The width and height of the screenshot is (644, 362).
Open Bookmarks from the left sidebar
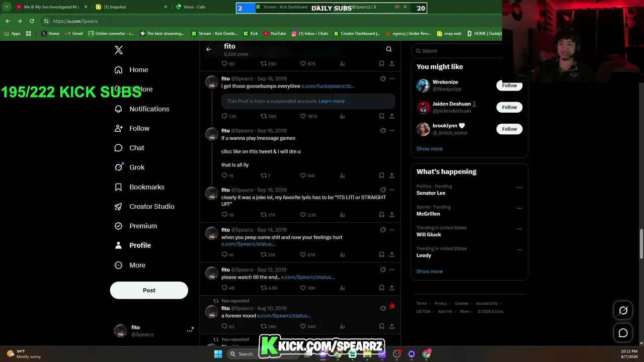(x=139, y=187)
